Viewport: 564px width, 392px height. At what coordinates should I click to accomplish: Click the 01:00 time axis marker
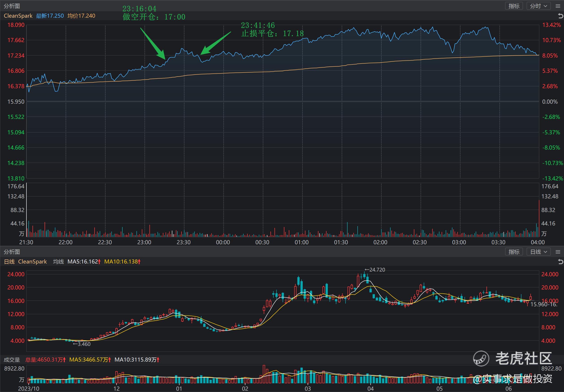(x=302, y=242)
